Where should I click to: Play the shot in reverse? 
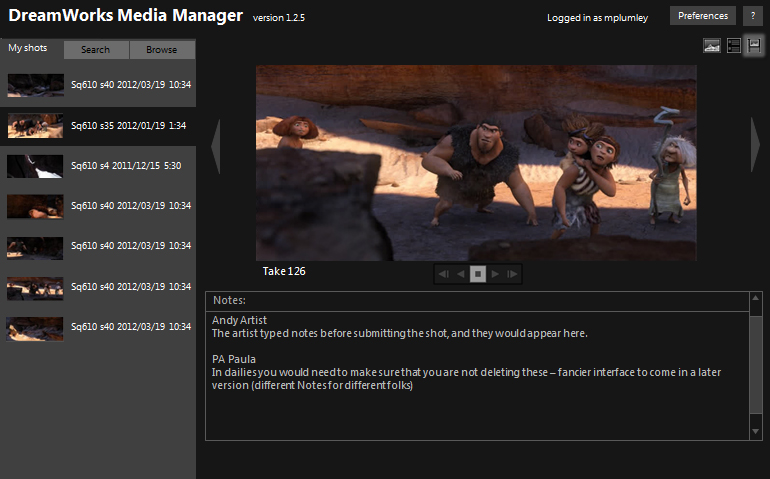pos(461,274)
